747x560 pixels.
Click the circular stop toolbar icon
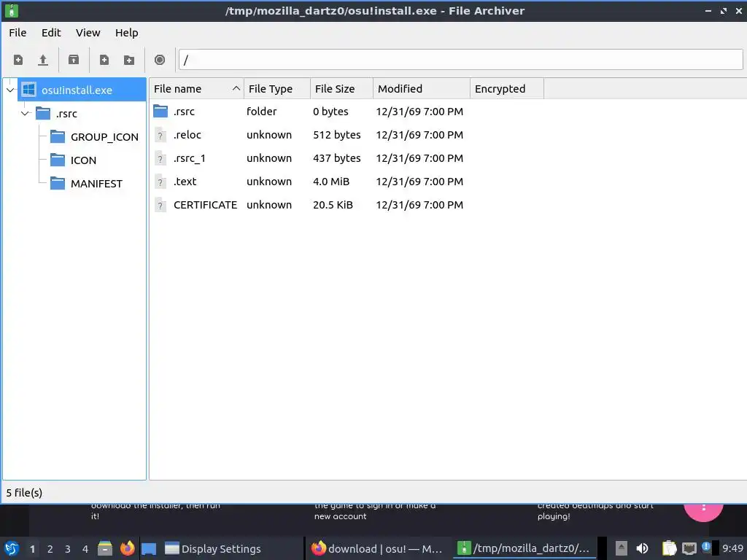tap(160, 60)
